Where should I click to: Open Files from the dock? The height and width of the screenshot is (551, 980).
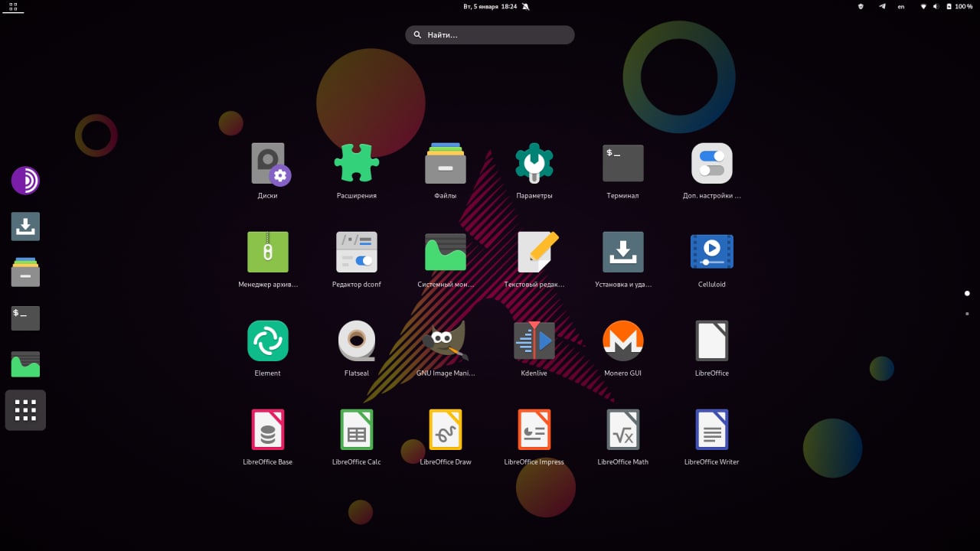point(25,272)
